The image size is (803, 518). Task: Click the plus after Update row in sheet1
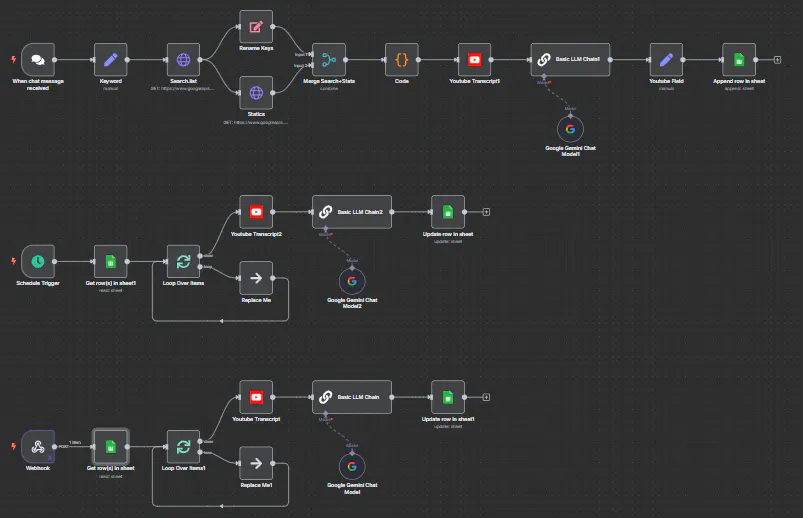[487, 397]
